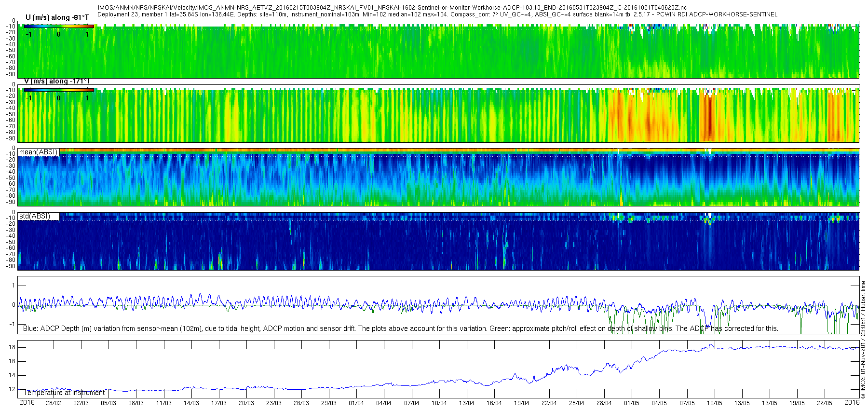Click the '1' tick on depth variation axis
Viewport: 868px width, 410px height.
[14, 286]
